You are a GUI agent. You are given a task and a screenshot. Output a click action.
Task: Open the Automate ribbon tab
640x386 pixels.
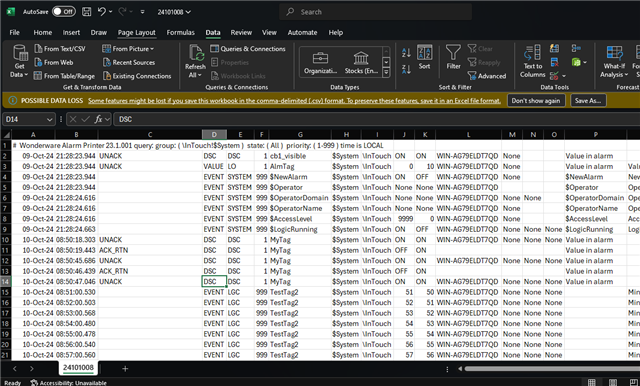[x=302, y=32]
